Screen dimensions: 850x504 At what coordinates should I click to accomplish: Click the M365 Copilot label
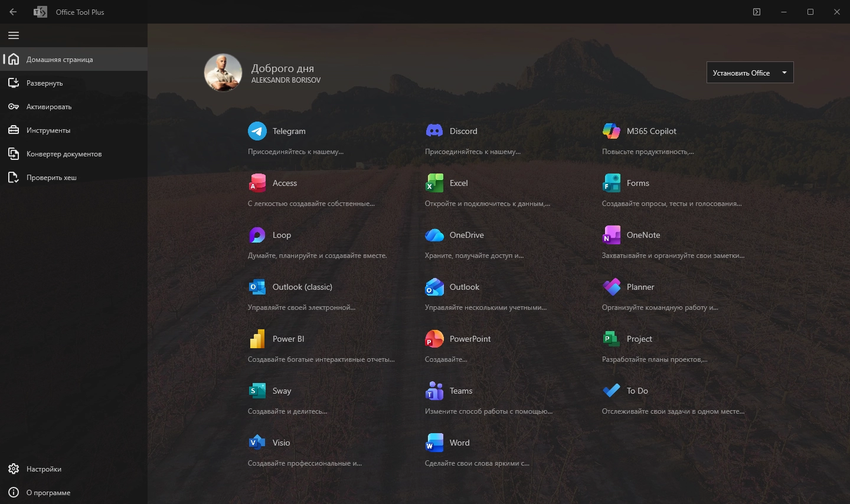(652, 131)
